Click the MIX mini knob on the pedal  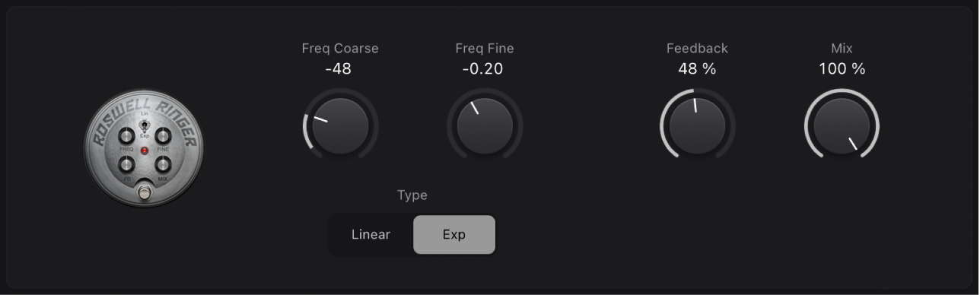(x=162, y=164)
